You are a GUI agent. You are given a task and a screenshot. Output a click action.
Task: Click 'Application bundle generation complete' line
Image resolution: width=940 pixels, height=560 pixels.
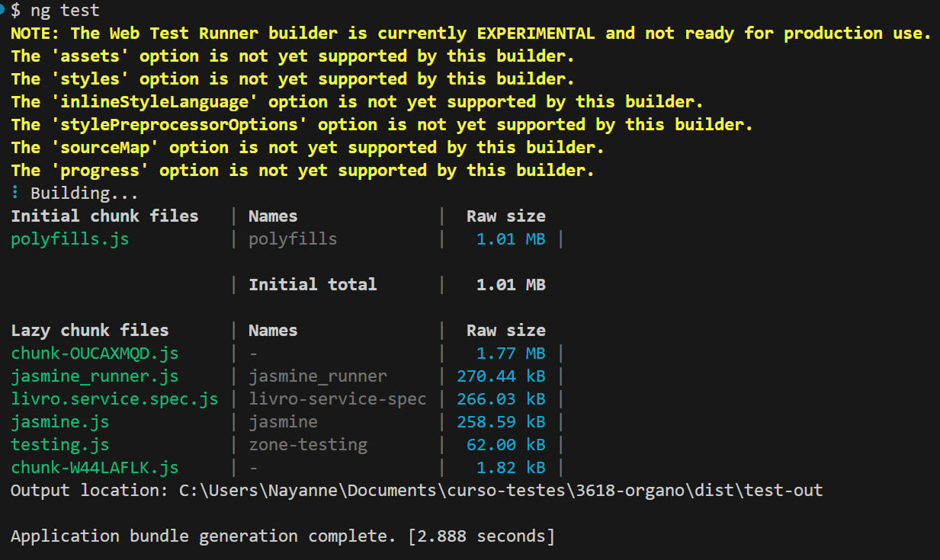tap(283, 536)
